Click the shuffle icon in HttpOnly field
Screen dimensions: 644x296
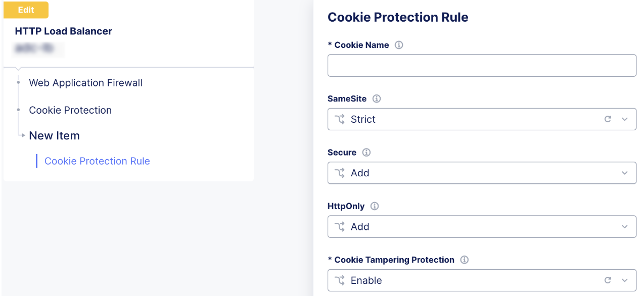(340, 227)
